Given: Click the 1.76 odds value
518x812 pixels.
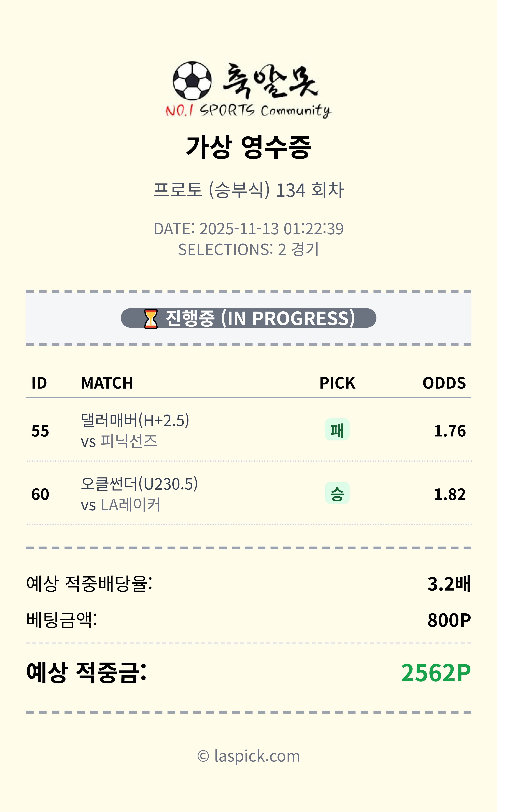Looking at the screenshot, I should (x=450, y=431).
